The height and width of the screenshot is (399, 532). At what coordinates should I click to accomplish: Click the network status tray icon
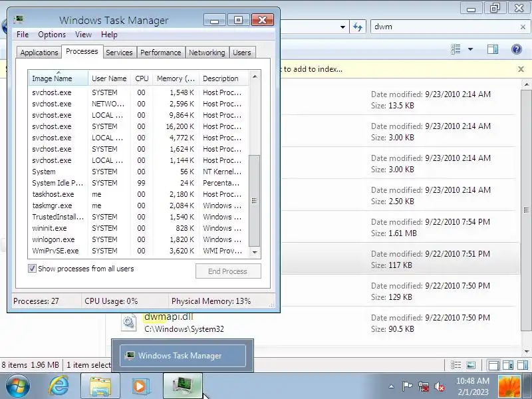423,386
